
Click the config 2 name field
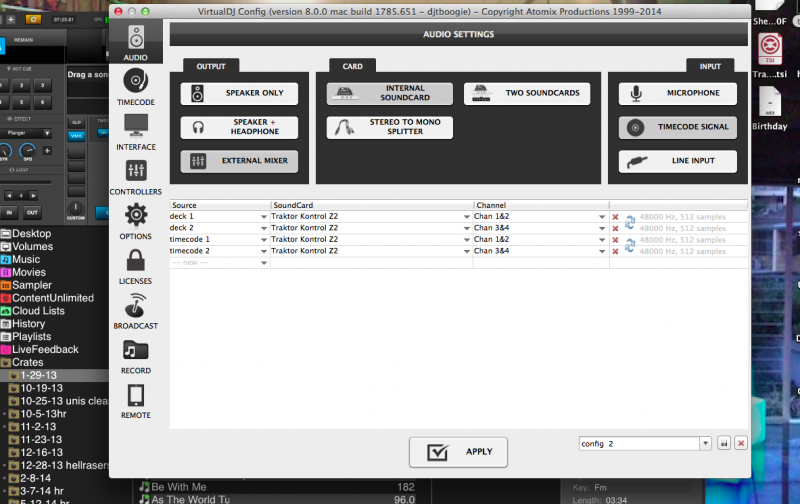(639, 443)
